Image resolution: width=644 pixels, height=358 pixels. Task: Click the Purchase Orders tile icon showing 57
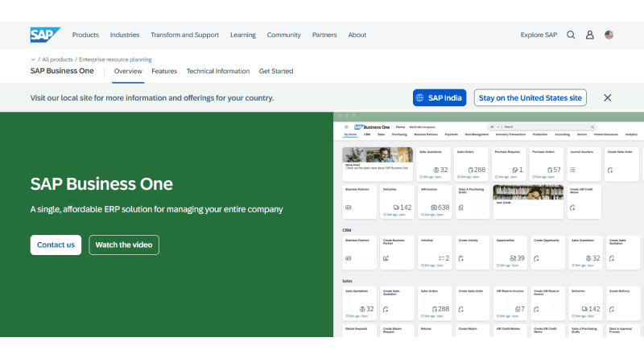click(550, 170)
